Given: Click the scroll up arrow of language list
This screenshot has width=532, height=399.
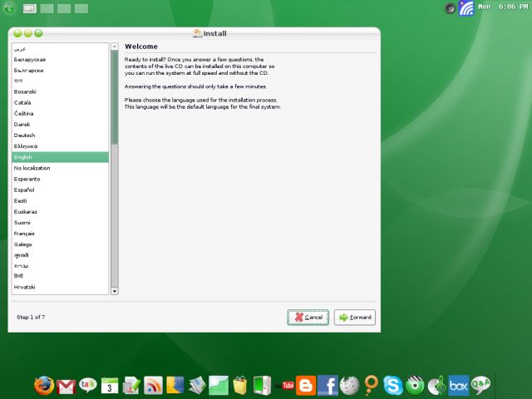Looking at the screenshot, I should [x=115, y=47].
